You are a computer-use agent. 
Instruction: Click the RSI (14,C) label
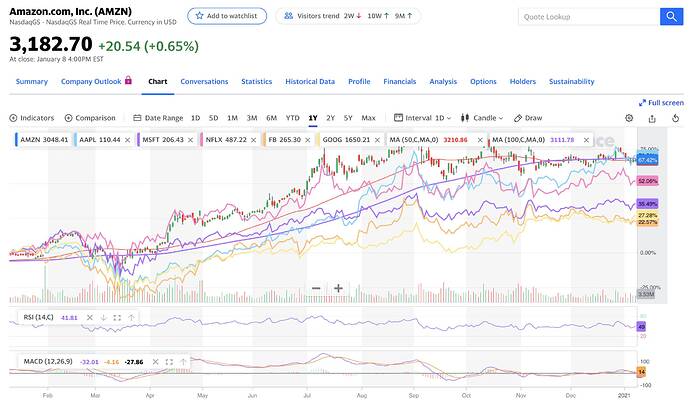[38, 317]
